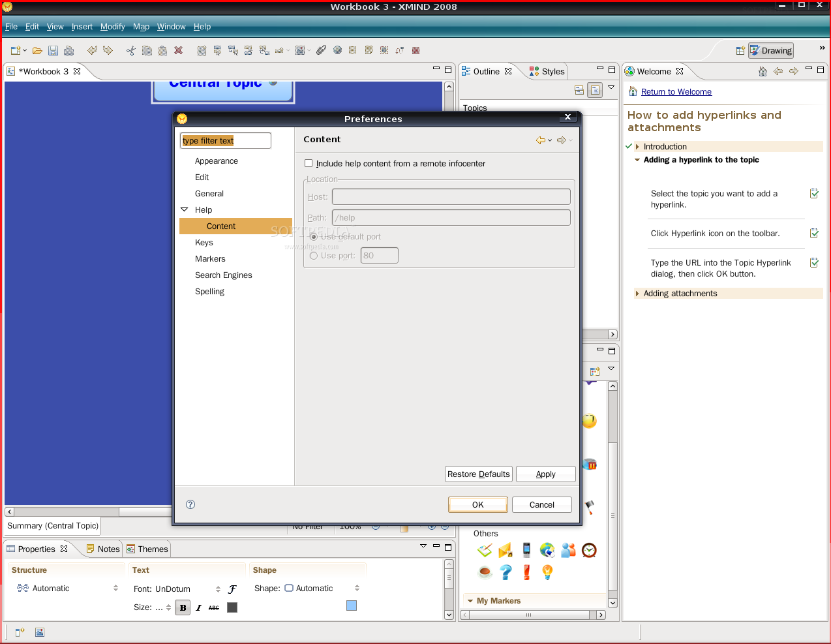The width and height of the screenshot is (831, 644).
Task: Click the OK button in Preferences
Action: pos(477,505)
